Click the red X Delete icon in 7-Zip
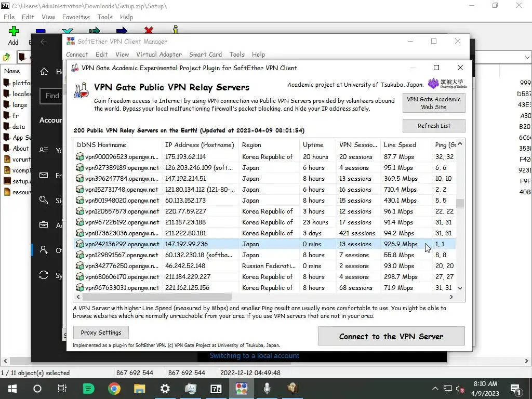 pos(149,30)
